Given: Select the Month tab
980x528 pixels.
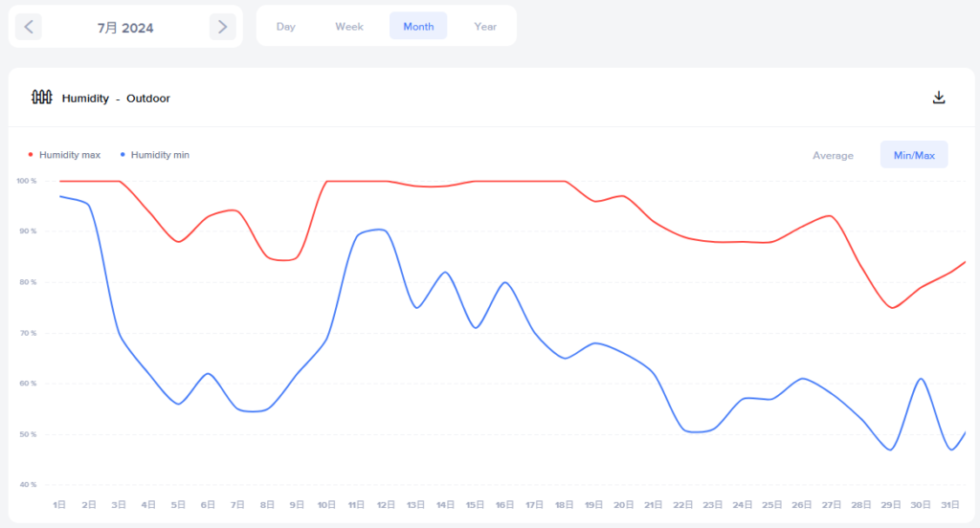Looking at the screenshot, I should coord(418,26).
